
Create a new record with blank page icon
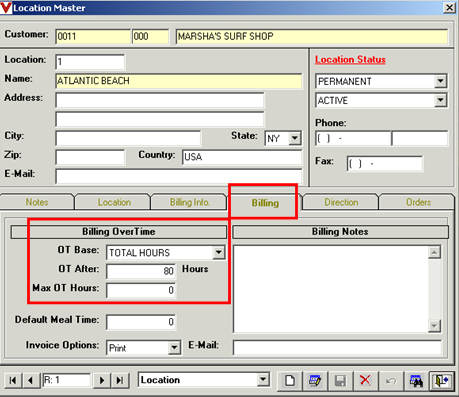point(290,380)
